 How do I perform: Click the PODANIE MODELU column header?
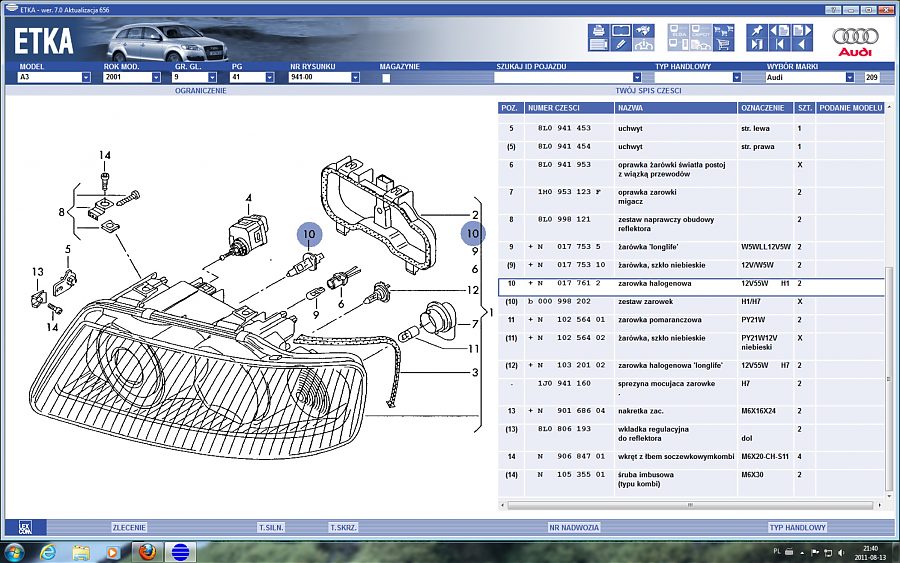coord(850,108)
